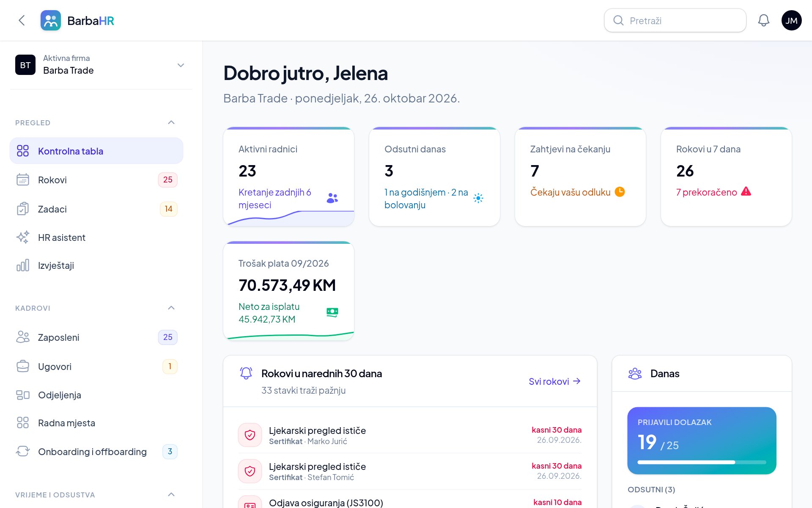Image resolution: width=812 pixels, height=508 pixels.
Task: Click the 14 badge next to Zadaci
Action: point(168,209)
